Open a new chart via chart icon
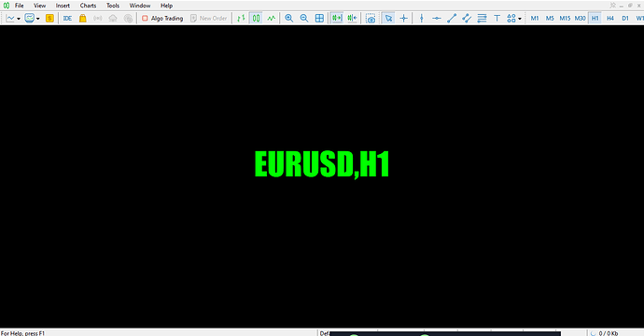This screenshot has width=644, height=336. [10, 18]
